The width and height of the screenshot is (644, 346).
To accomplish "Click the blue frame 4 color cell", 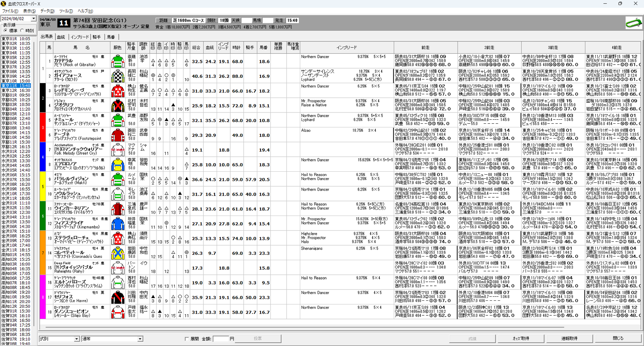I will (43, 157).
